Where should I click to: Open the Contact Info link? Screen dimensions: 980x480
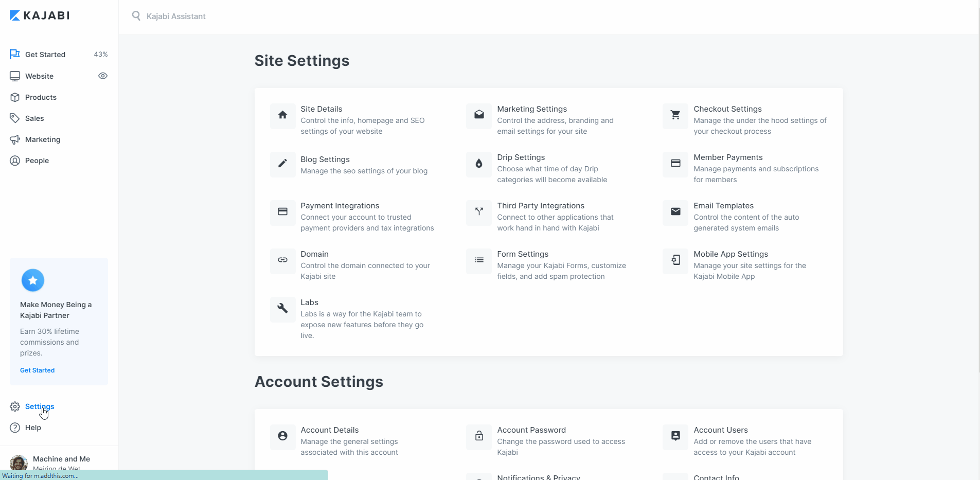click(716, 477)
